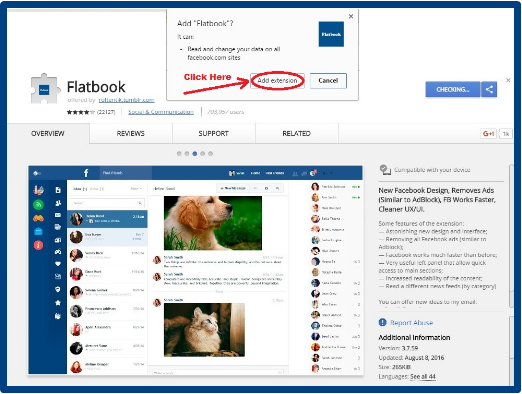Click the Version 3.7.59 text

pyautogui.click(x=398, y=348)
